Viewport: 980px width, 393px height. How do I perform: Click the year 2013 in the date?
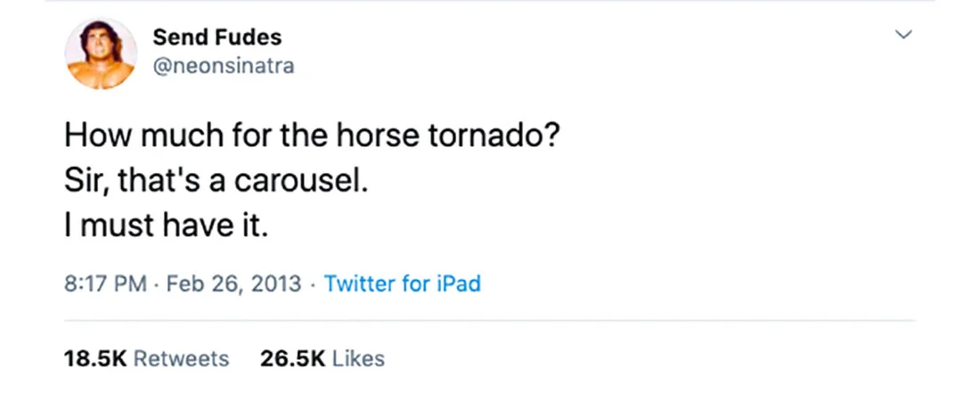coord(276,284)
